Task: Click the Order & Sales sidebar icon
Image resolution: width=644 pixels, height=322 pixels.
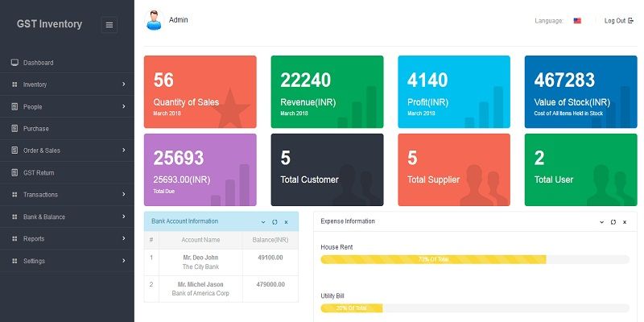Action: point(14,151)
